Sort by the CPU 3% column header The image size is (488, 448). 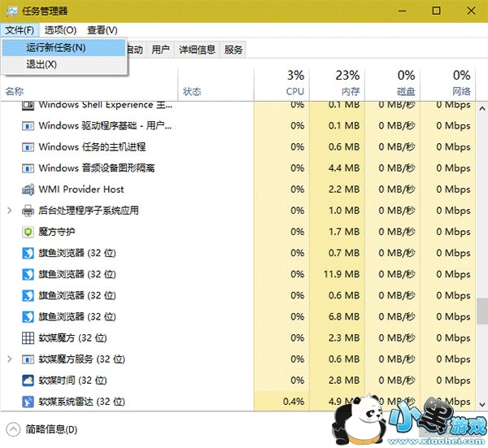click(281, 85)
